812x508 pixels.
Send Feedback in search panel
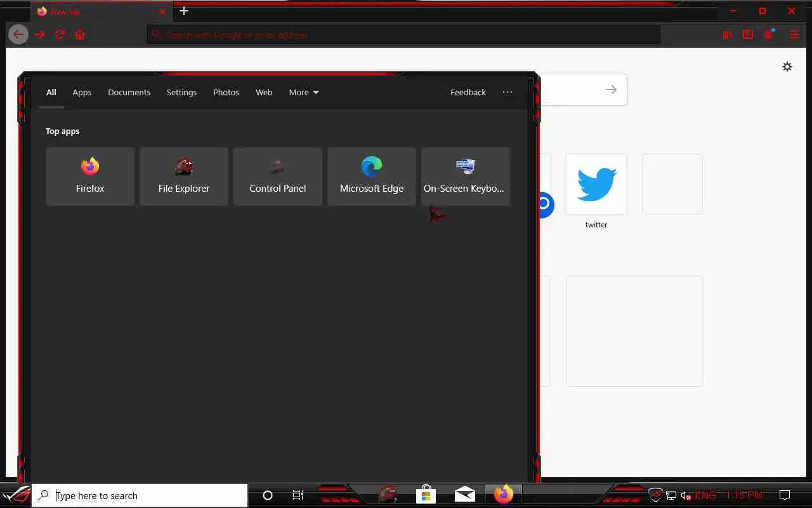pyautogui.click(x=468, y=92)
